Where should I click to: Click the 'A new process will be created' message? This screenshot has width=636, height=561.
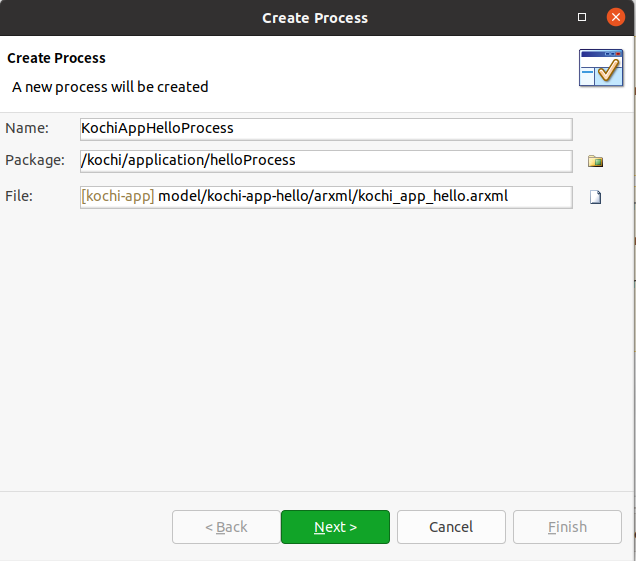(110, 87)
